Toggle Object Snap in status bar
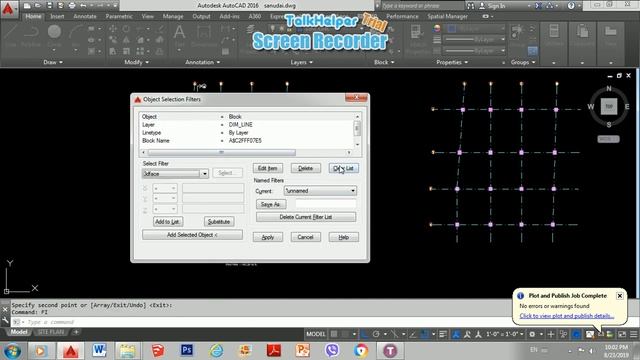640x360 pixels. tap(424, 334)
